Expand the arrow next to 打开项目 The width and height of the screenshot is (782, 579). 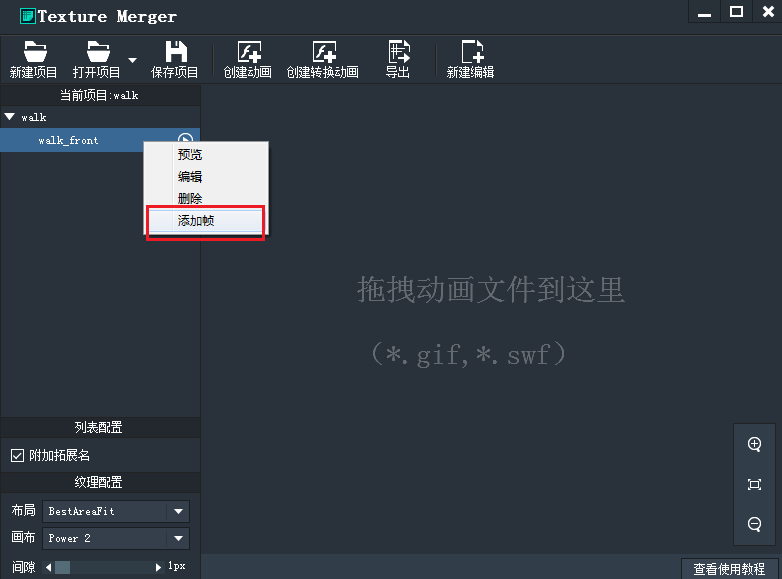pyautogui.click(x=133, y=60)
